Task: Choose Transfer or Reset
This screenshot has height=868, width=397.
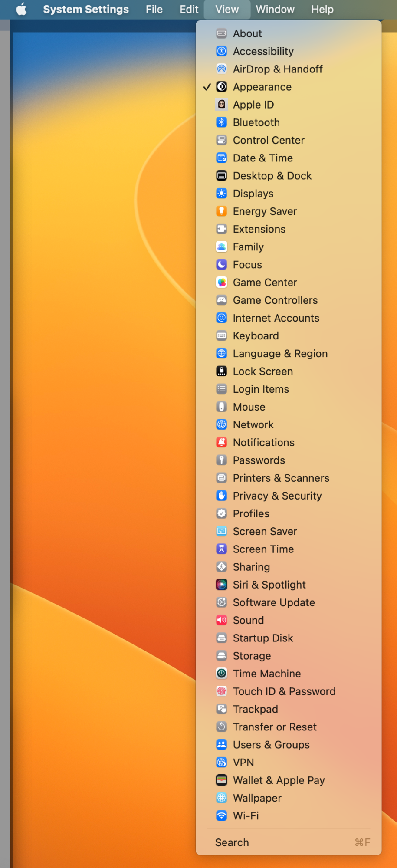Action: [289, 727]
